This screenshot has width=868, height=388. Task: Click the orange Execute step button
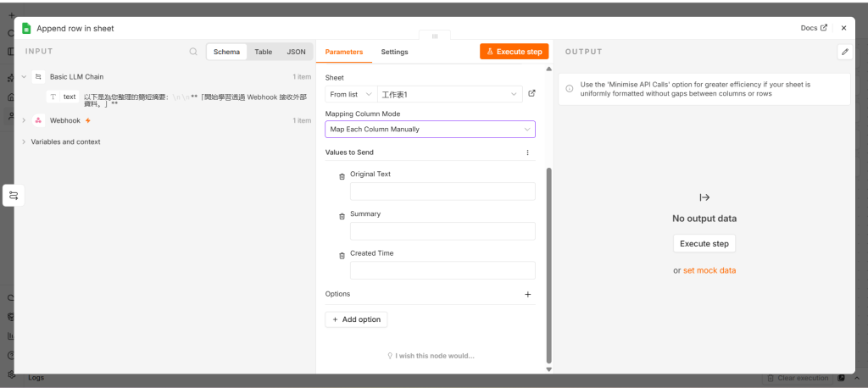click(x=514, y=52)
